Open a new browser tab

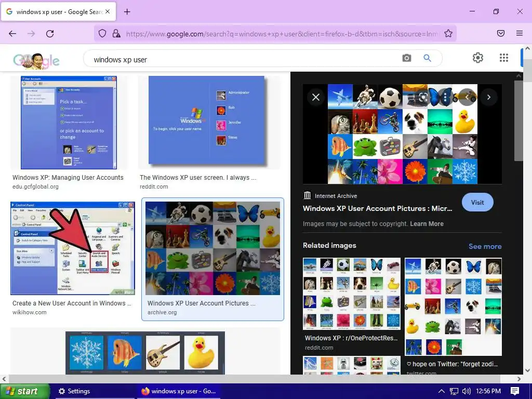[127, 12]
